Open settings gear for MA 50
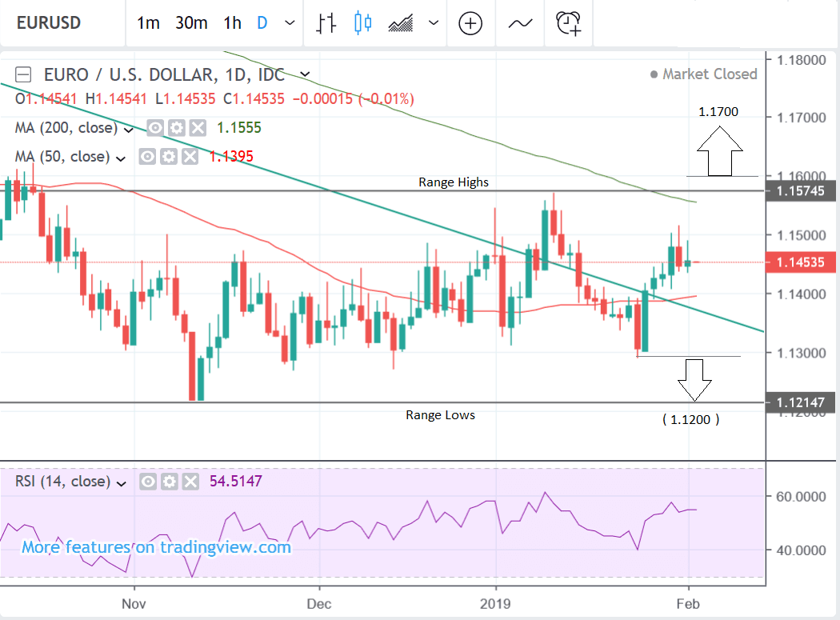This screenshot has height=620, width=840. 168,157
